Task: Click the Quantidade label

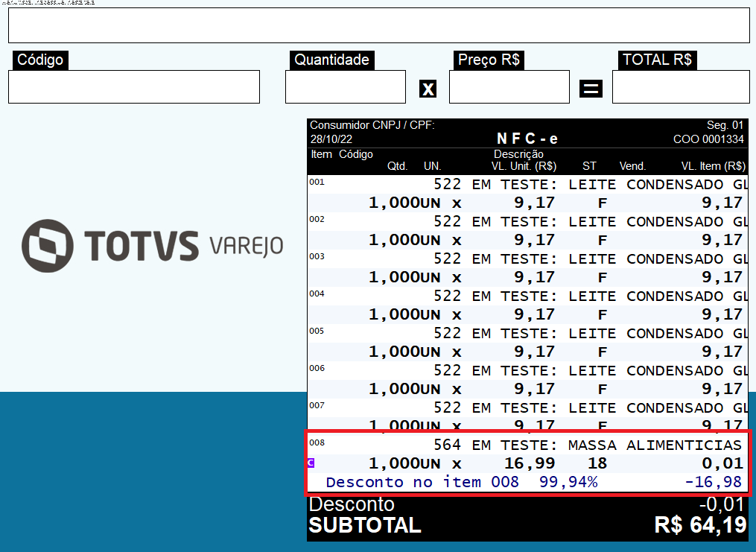Action: click(331, 60)
